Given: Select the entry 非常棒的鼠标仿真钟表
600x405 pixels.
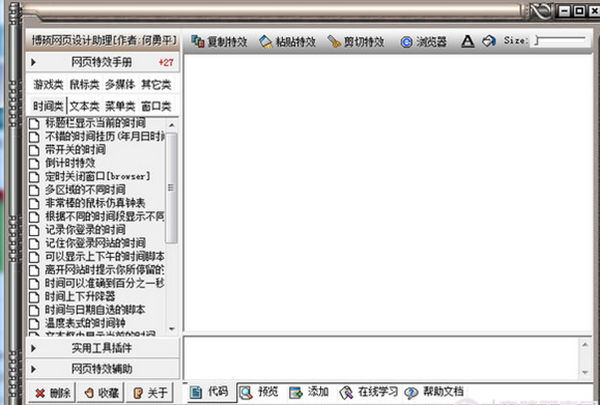Looking at the screenshot, I should tap(95, 203).
